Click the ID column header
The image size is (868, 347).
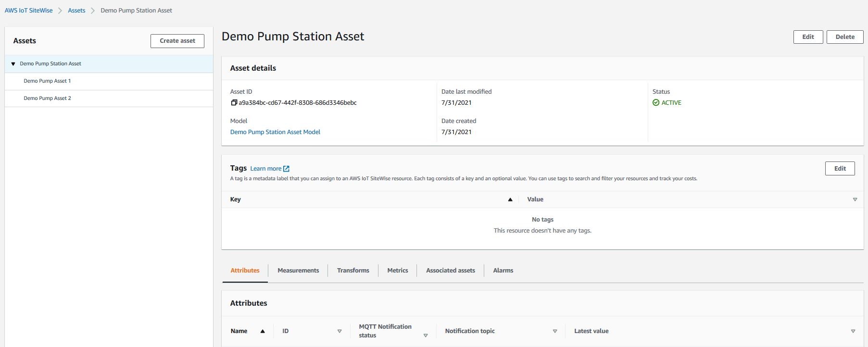(285, 331)
